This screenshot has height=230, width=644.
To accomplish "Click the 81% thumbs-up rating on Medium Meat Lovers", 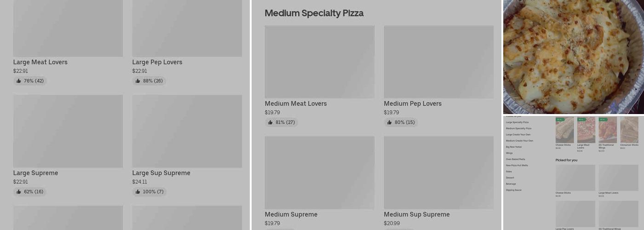I will (x=282, y=122).
